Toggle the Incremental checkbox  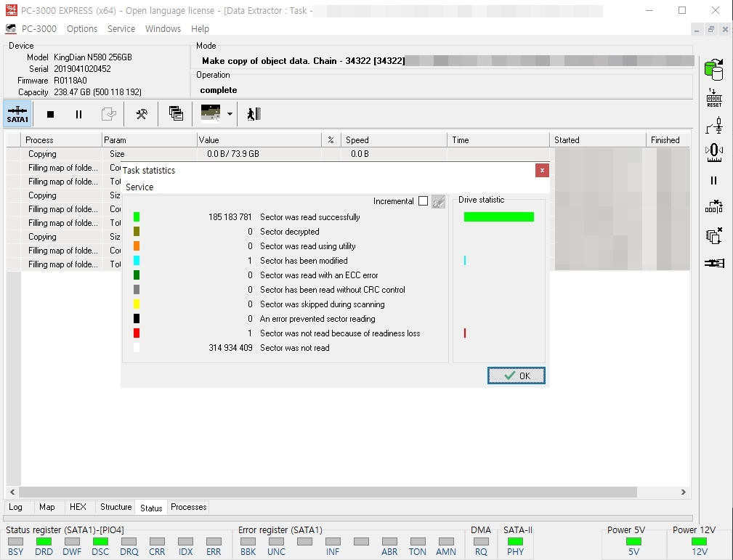[x=423, y=201]
